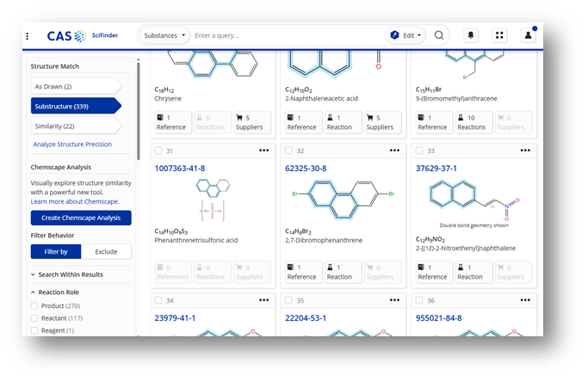Select result 34 checkbox
588x381 pixels.
[158, 300]
